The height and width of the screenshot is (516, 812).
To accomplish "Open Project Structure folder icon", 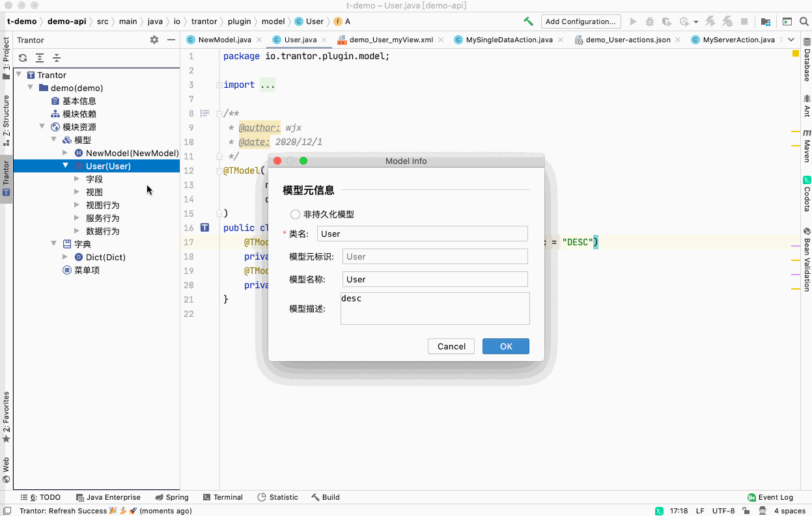I will tap(765, 21).
